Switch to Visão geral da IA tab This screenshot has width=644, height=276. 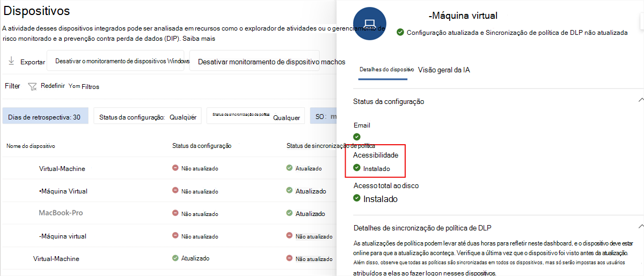click(444, 70)
